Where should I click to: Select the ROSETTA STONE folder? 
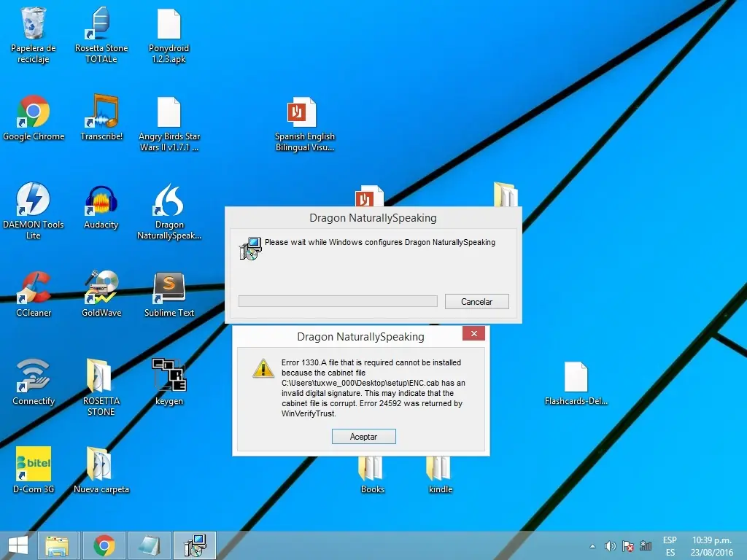[x=101, y=386]
